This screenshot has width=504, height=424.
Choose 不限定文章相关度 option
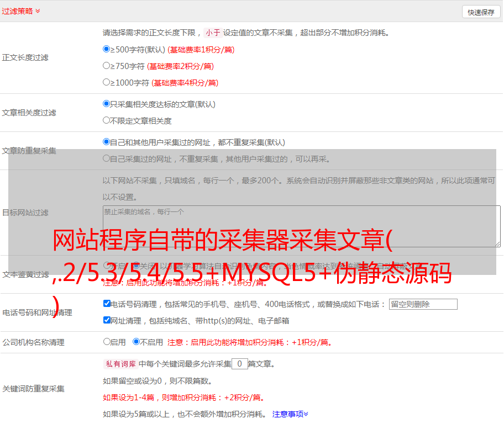[x=106, y=120]
